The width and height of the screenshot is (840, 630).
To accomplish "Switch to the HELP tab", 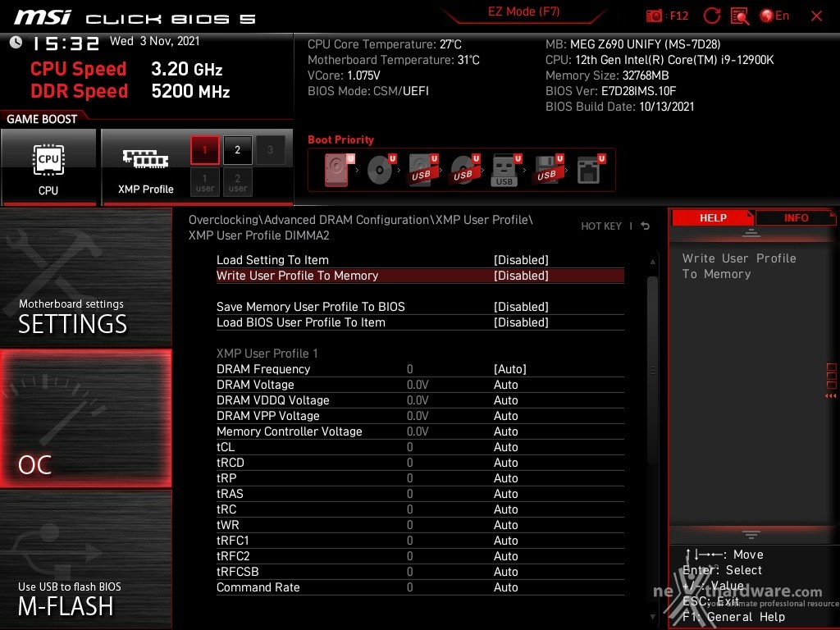I will [713, 218].
